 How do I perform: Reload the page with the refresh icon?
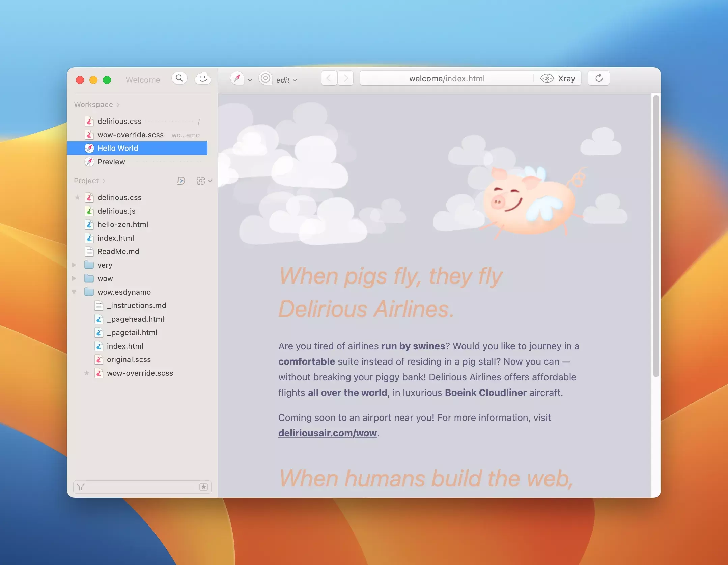click(x=599, y=78)
